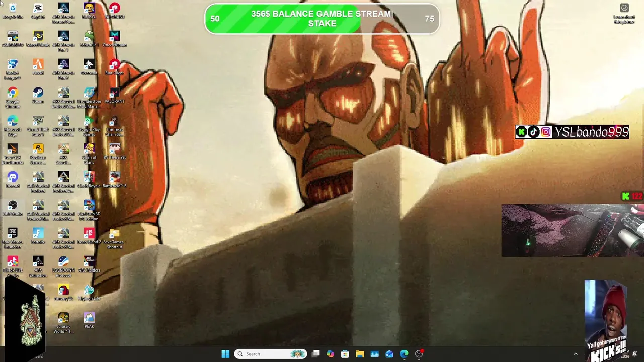Launch Among Us from desktop

[x=63, y=293]
